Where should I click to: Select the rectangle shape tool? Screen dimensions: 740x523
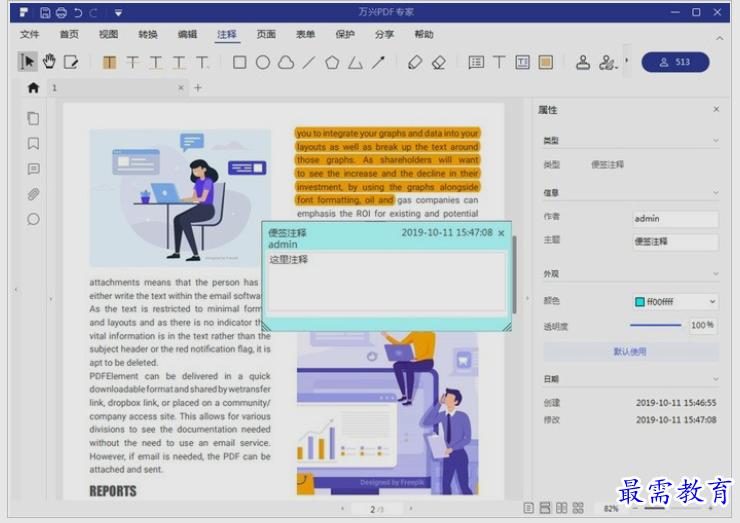pyautogui.click(x=240, y=62)
